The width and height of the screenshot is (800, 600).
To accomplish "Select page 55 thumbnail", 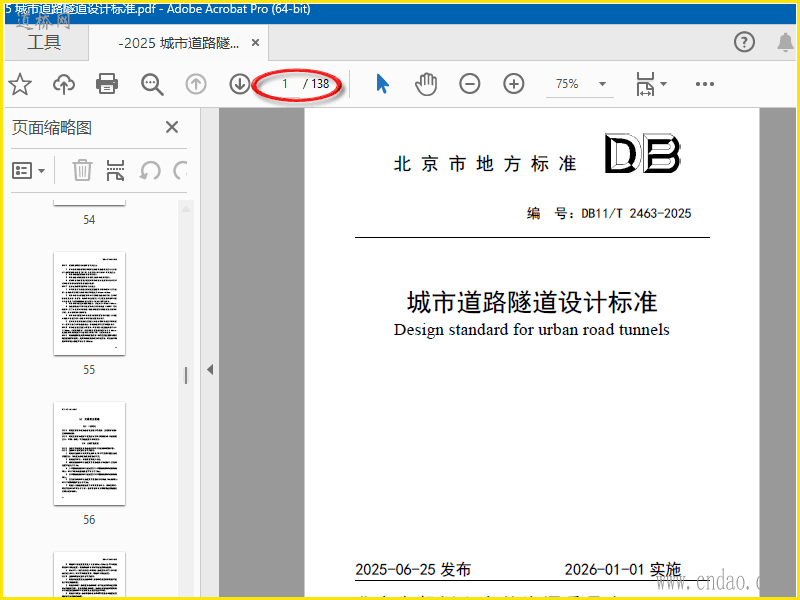I will (x=89, y=304).
